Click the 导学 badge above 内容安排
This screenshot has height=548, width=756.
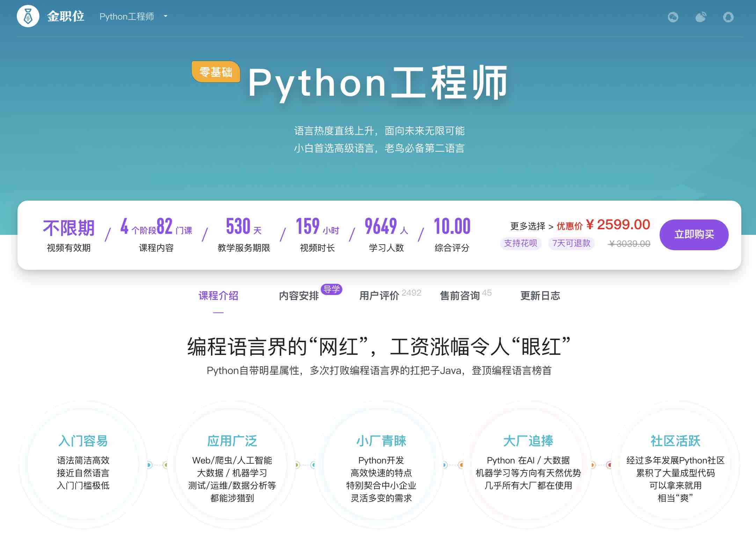coord(332,289)
